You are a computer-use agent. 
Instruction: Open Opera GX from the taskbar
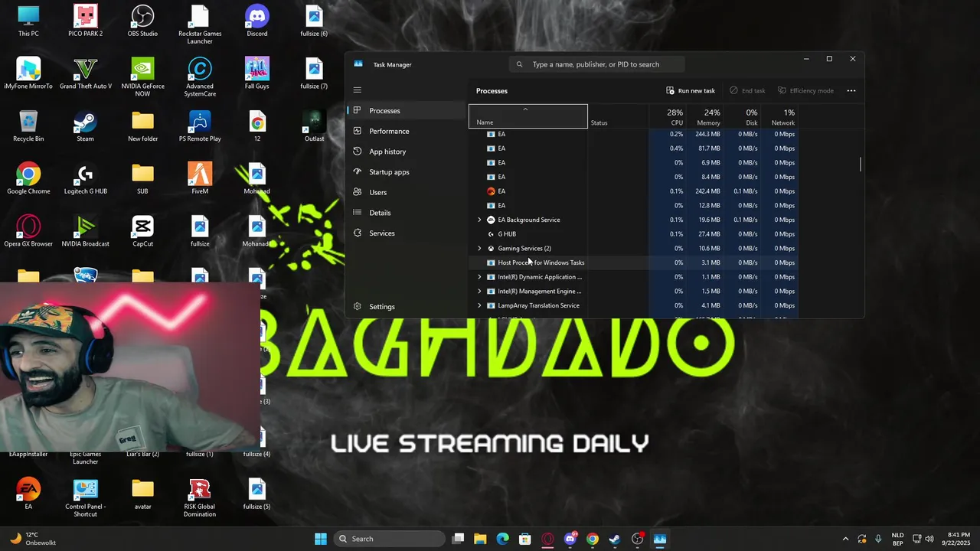coord(547,539)
